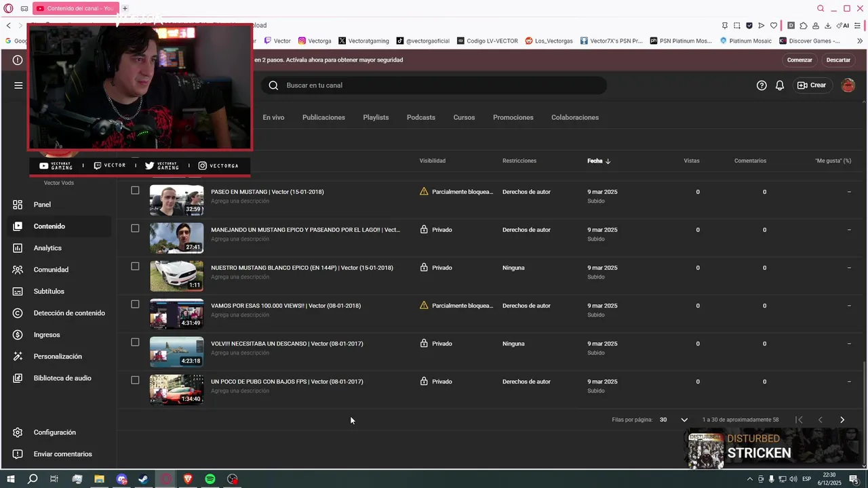Click the Buscar en tu canal field
868x488 pixels.
point(434,85)
